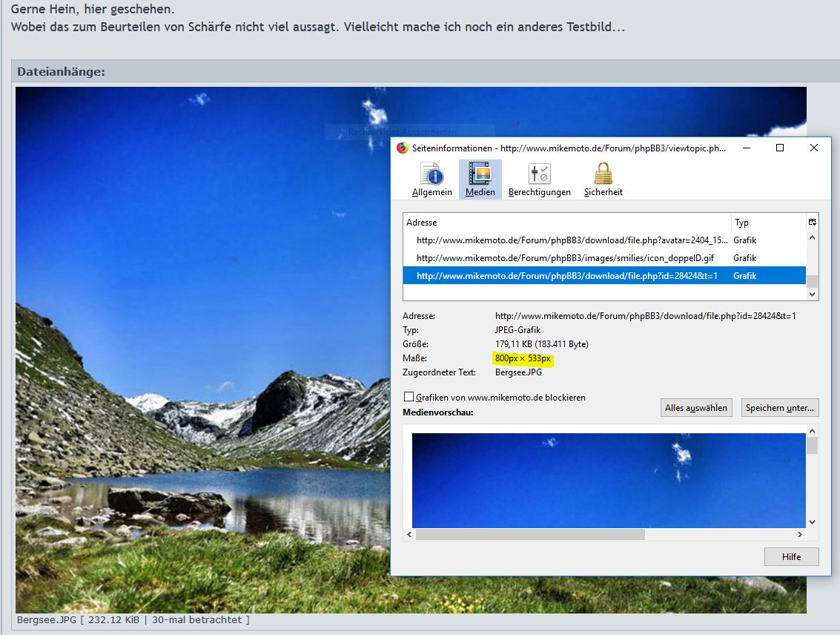Click the Firefox icon in dialog title bar
The width and height of the screenshot is (840, 635).
coord(403,148)
